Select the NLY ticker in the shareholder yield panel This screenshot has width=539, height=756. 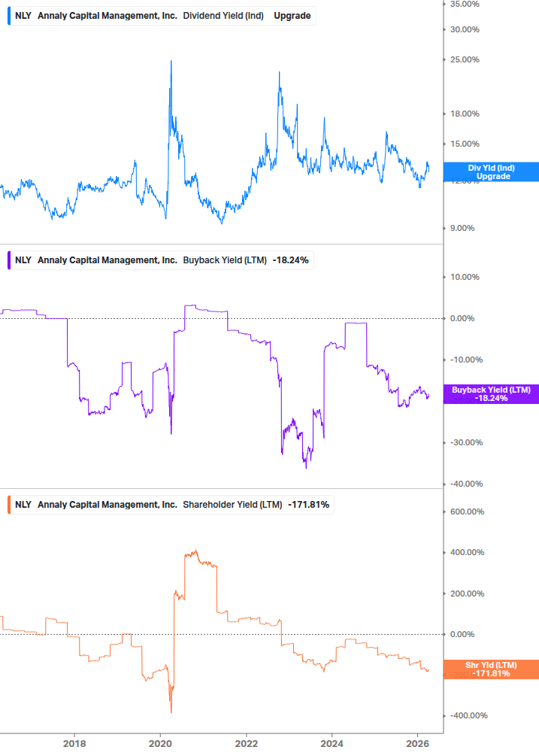23,505
